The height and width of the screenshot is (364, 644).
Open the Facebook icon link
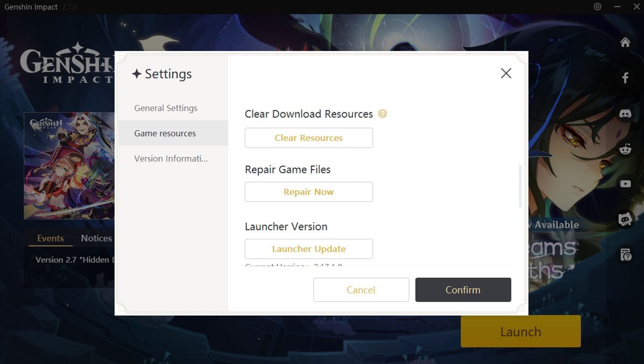(625, 78)
